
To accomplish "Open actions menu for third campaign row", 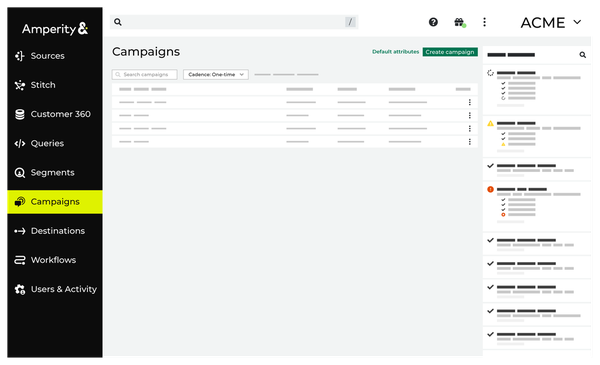I will tap(470, 129).
